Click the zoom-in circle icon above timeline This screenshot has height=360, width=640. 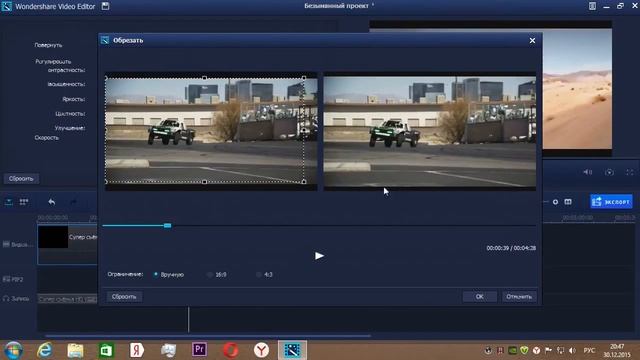click(555, 202)
